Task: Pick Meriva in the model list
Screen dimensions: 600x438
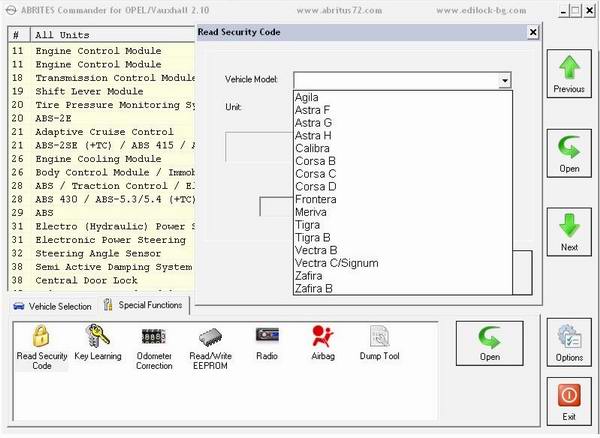Action: coord(403,212)
